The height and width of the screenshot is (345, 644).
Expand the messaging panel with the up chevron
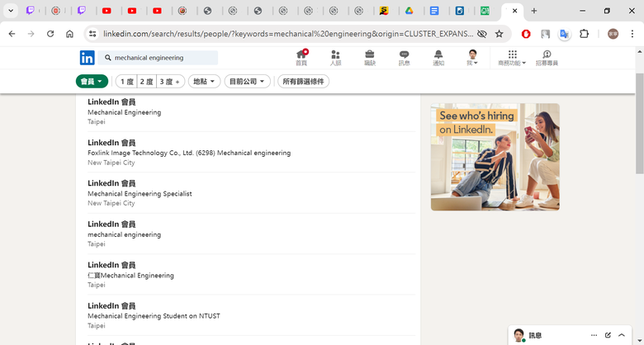pos(622,335)
